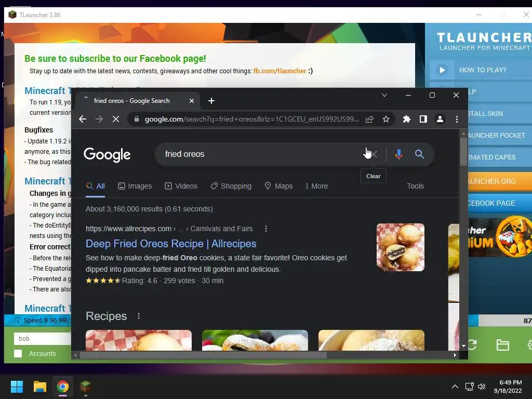Viewport: 532px width, 399px height.
Task: Click into the fried oreos search field
Action: tap(261, 154)
